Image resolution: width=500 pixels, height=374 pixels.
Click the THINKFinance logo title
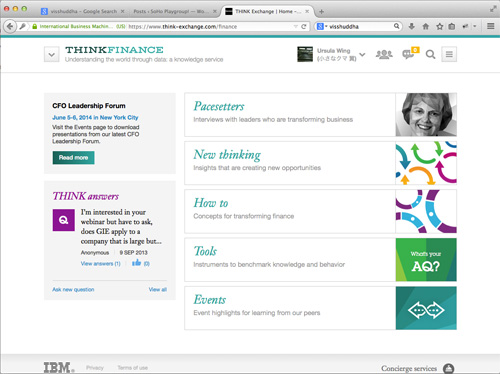(114, 50)
